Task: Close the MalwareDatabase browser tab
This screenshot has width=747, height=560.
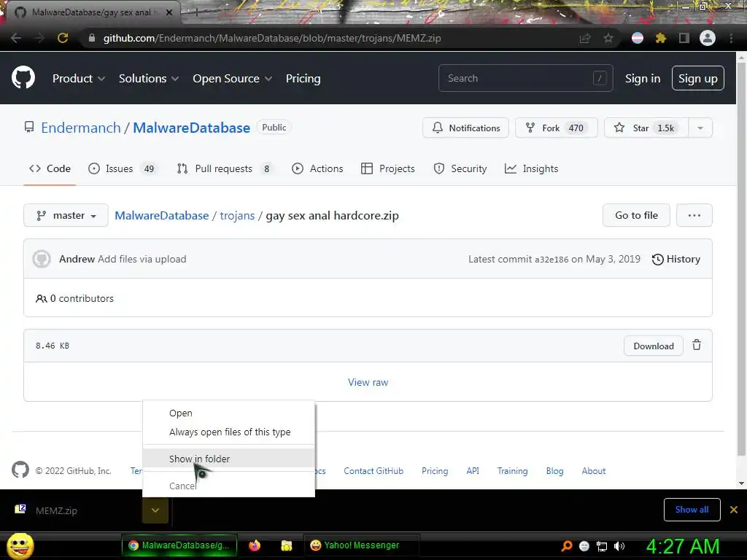Action: pos(169,12)
